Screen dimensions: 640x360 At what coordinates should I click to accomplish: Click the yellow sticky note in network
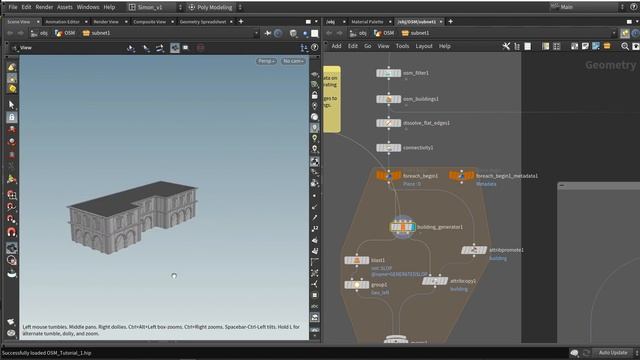332,99
